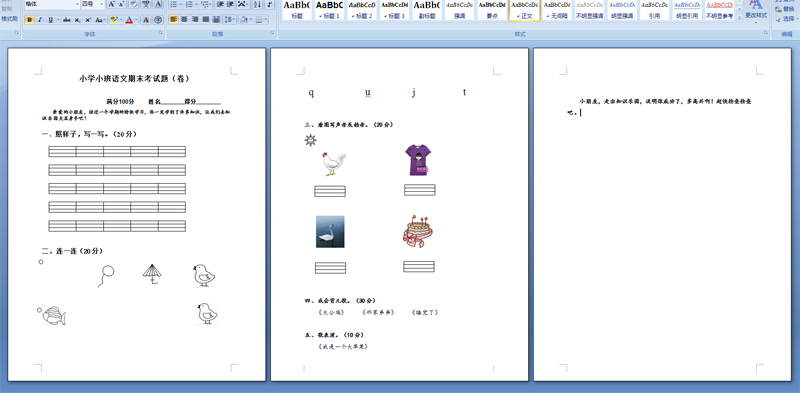Select right text alignment
The image size is (800, 393).
pyautogui.click(x=195, y=19)
